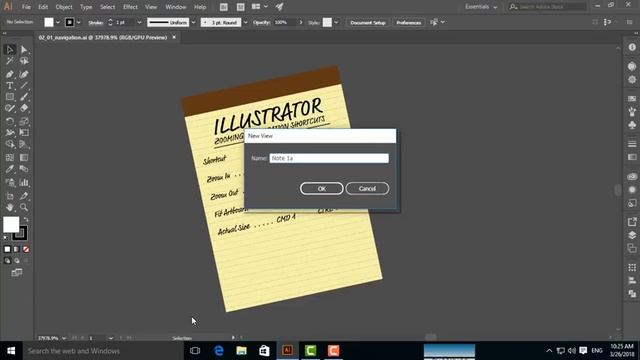Switch to Draw Behind mode
This screenshot has height=360, width=640.
pyautogui.click(x=16, y=260)
